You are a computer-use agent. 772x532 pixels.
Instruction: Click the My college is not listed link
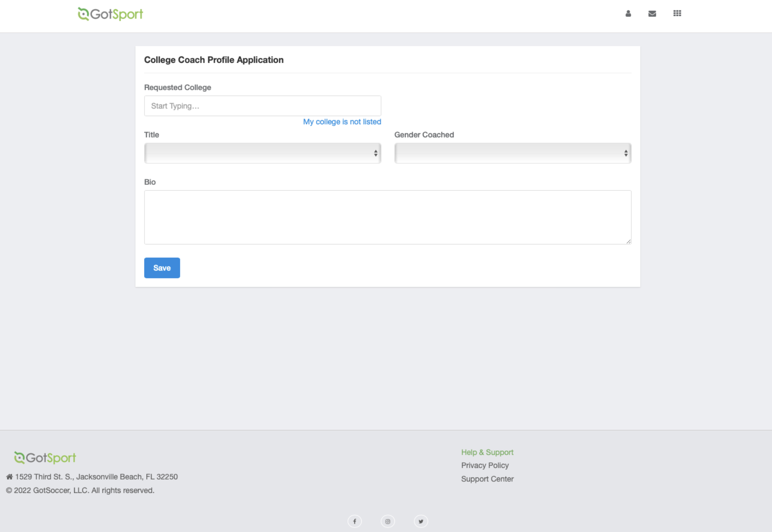pyautogui.click(x=342, y=122)
